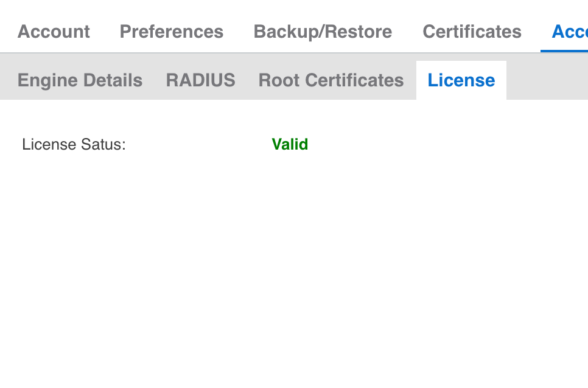The image size is (588, 388).
Task: Select the Backup/Restore tab
Action: [x=323, y=32]
